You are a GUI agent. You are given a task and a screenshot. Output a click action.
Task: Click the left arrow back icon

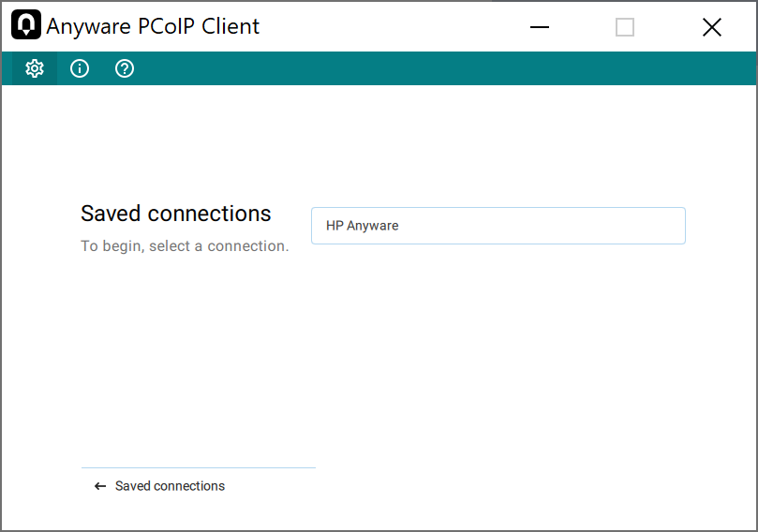click(x=100, y=486)
